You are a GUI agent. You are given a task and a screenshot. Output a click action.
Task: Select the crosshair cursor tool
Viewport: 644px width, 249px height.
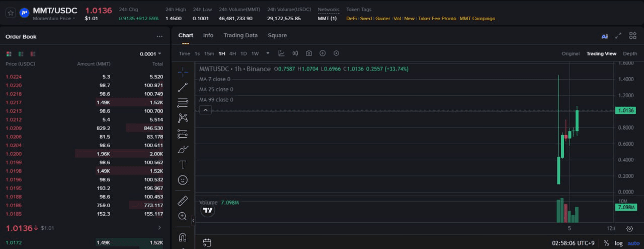click(x=183, y=72)
